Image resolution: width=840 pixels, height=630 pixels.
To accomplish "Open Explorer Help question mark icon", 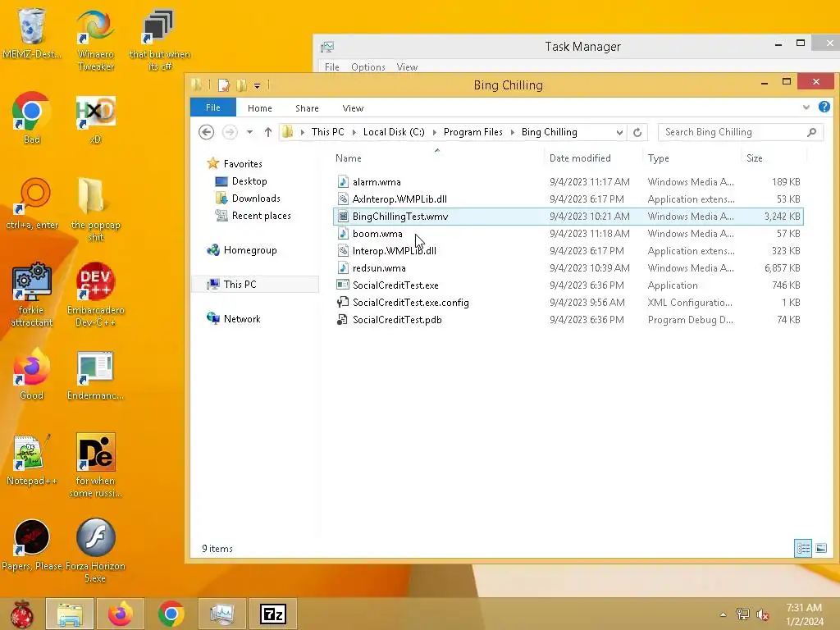I will [x=824, y=107].
